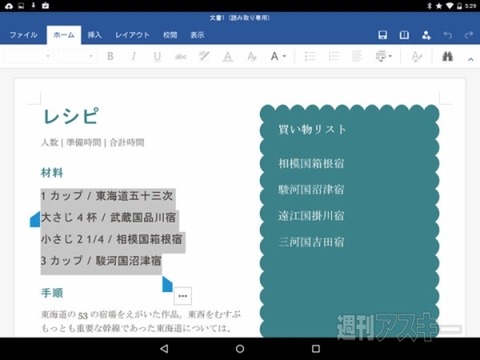Click the line 小さじ 2 1/4 / 相模国箱根宿
Screen dimensions: 480x360
click(x=112, y=239)
